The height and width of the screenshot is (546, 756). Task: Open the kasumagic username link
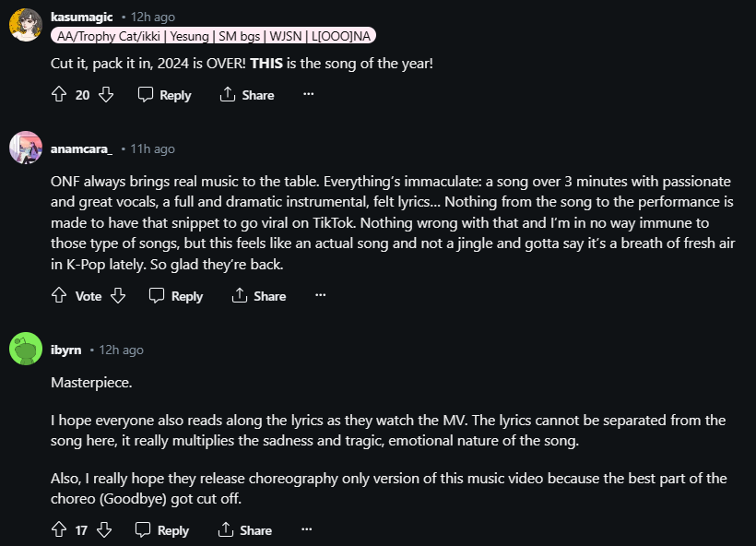coord(83,17)
